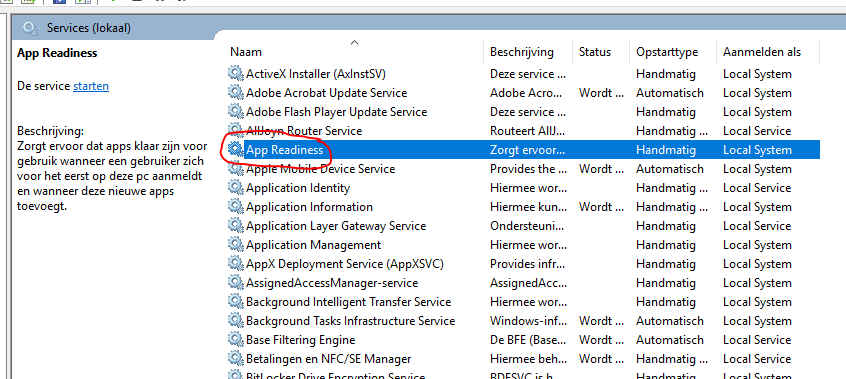This screenshot has width=846, height=379.
Task: Click Local Service in the Application Identity row
Action: coord(757,187)
